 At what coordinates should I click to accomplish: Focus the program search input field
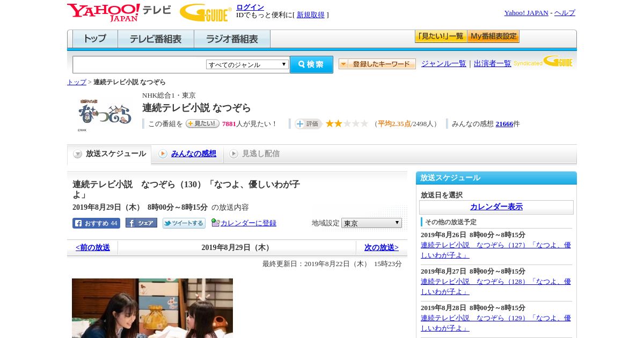pos(140,64)
